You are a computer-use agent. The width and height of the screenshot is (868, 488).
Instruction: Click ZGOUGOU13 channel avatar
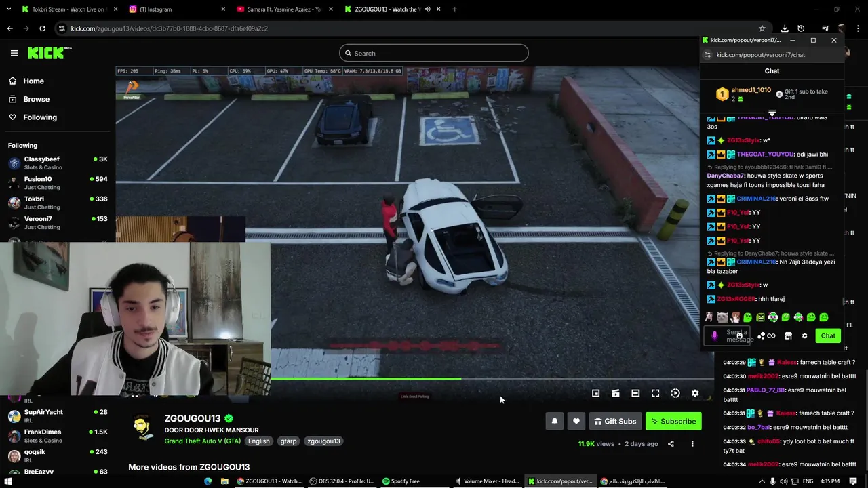click(x=142, y=428)
